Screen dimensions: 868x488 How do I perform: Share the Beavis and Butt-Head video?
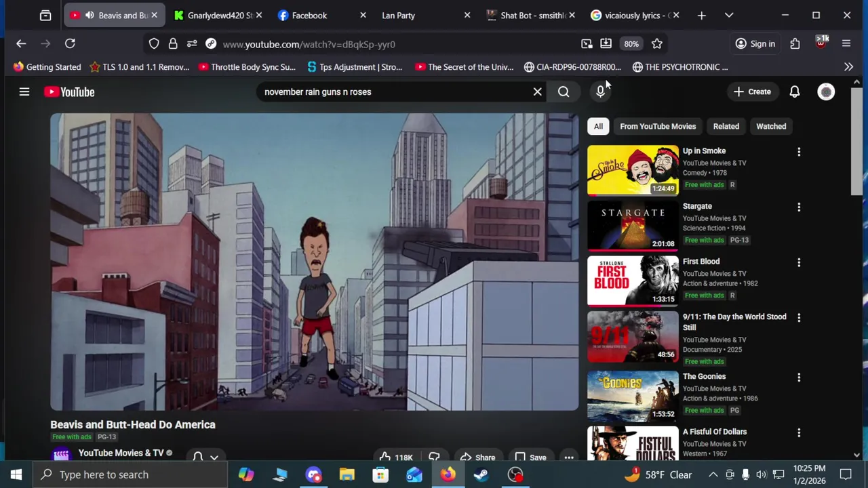pos(477,457)
